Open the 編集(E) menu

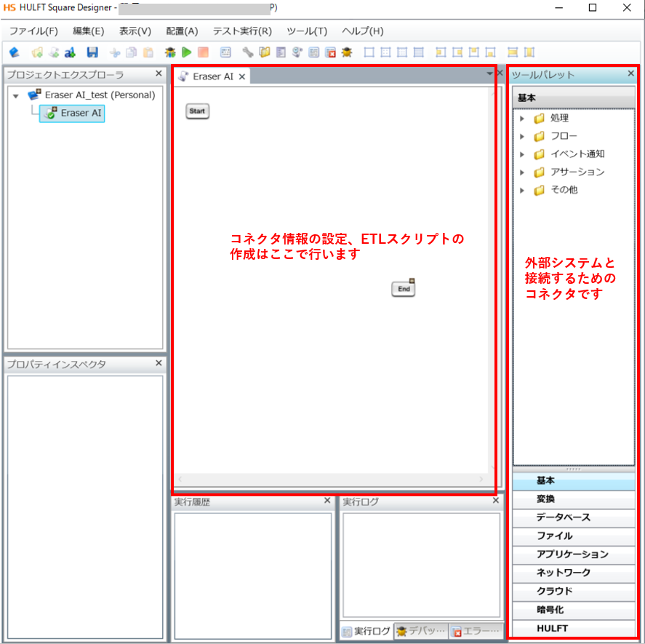(x=89, y=31)
